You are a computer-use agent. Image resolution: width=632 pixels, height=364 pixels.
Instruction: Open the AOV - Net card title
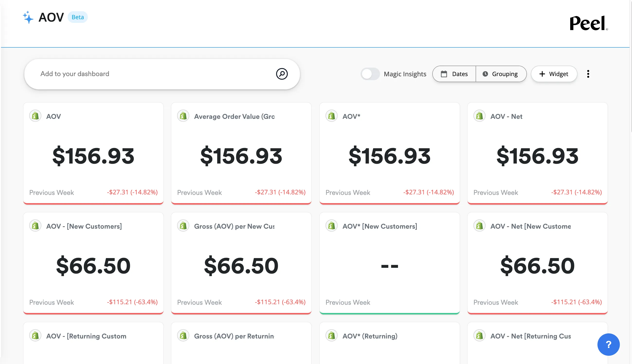click(506, 116)
